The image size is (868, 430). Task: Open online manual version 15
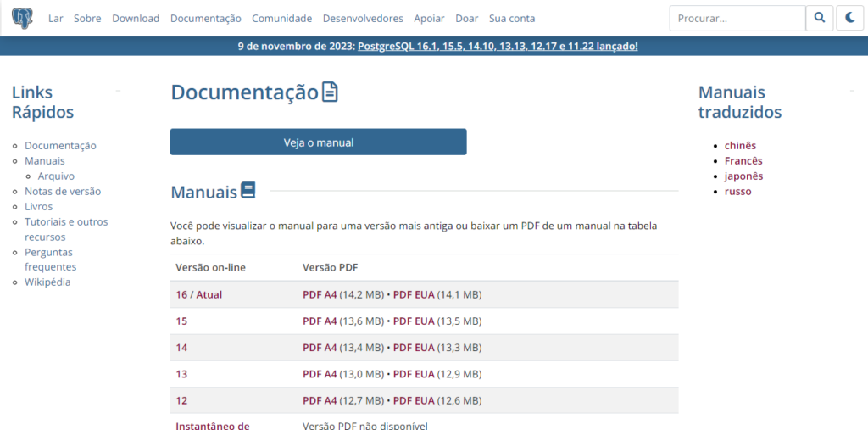(x=181, y=321)
